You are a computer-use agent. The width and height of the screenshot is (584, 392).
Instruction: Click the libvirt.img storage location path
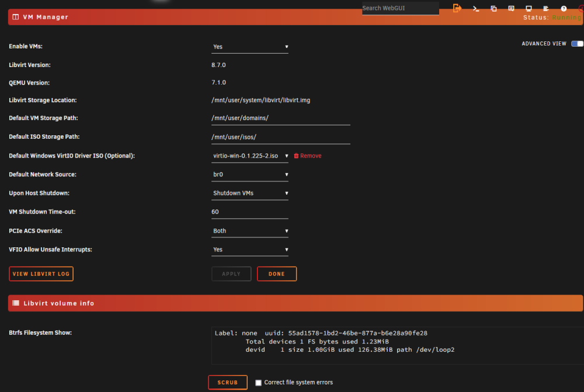click(260, 100)
